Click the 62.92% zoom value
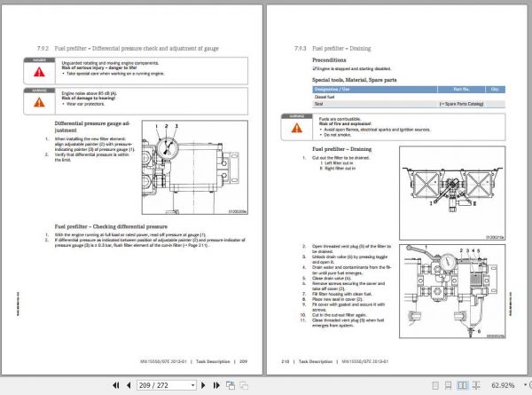Image resolution: width=532 pixels, height=395 pixels. 503,385
